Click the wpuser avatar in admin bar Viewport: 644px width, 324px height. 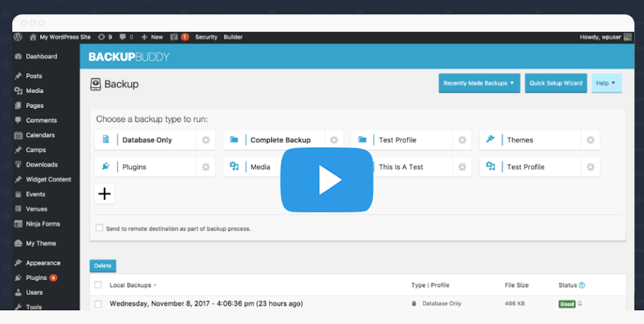tap(628, 37)
